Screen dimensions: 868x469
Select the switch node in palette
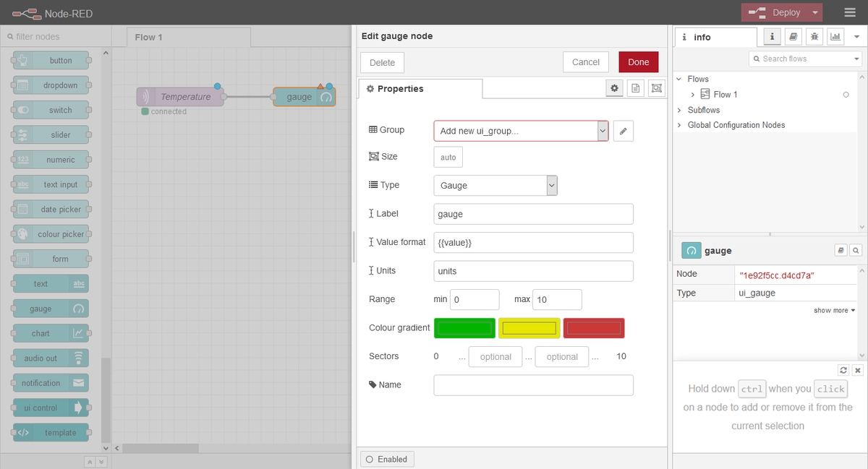click(51, 110)
